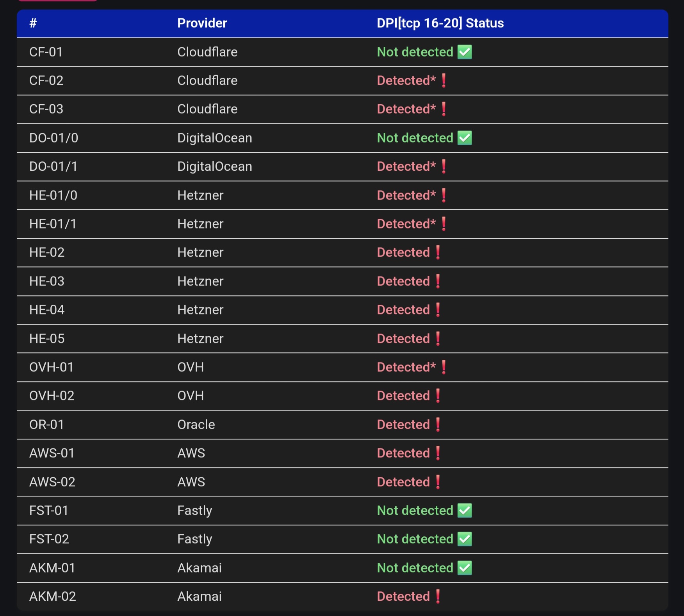The width and height of the screenshot is (684, 616).
Task: Click red exclamation icon in AKM-02 row
Action: pos(438,596)
